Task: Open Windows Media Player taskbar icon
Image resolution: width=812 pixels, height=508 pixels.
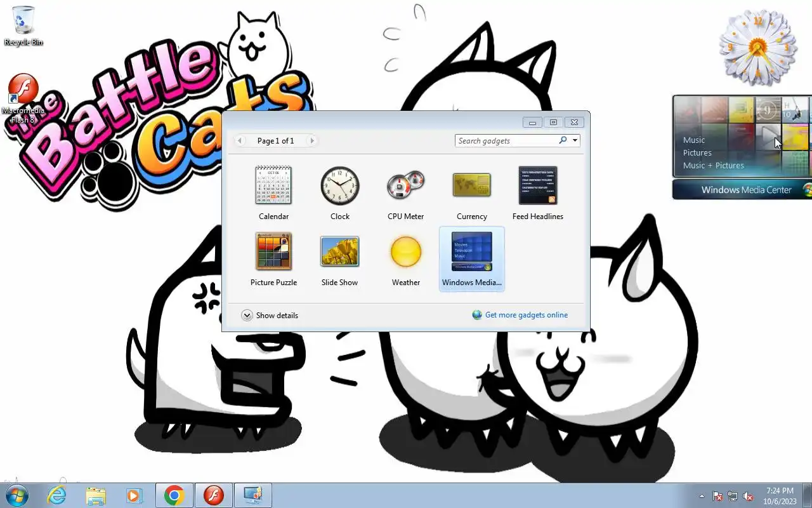Action: [x=134, y=495]
